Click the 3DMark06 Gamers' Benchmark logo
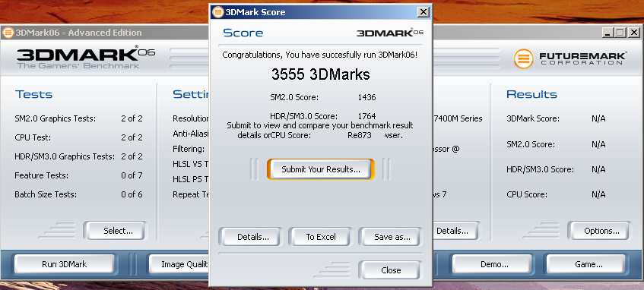644x290 pixels. 86,57
